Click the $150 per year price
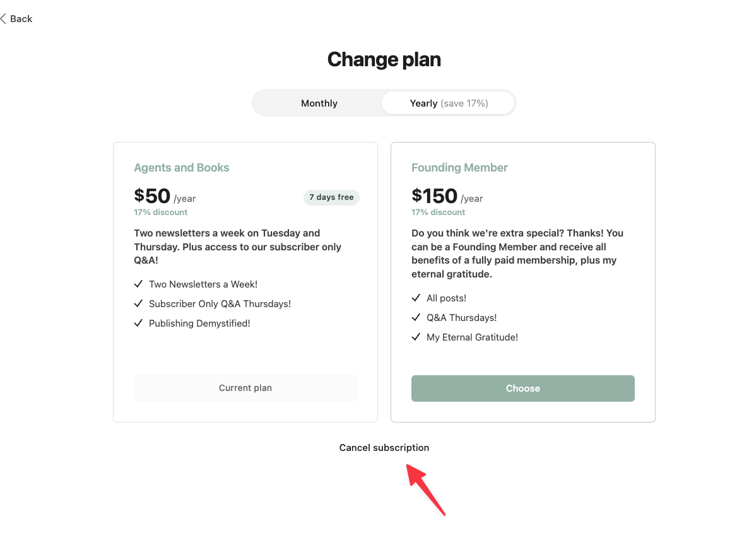The height and width of the screenshot is (560, 749). (x=447, y=197)
